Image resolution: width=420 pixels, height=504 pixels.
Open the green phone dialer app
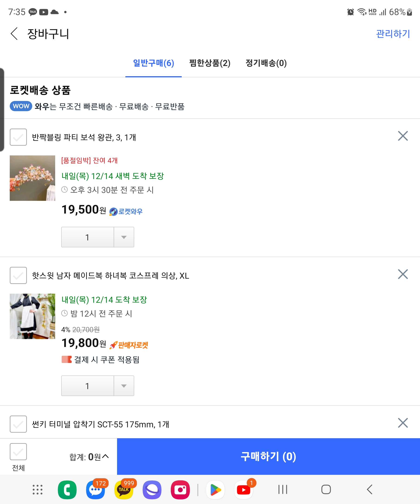click(x=67, y=490)
